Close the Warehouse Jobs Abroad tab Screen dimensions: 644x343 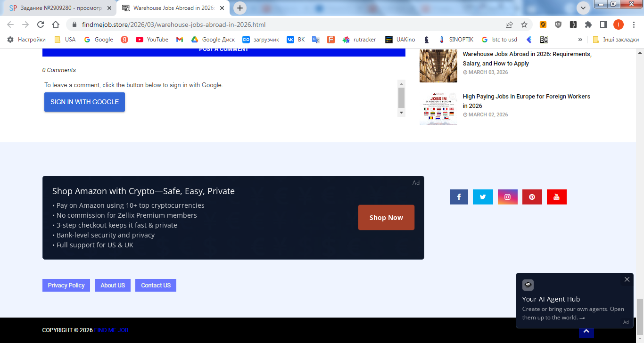pyautogui.click(x=222, y=8)
